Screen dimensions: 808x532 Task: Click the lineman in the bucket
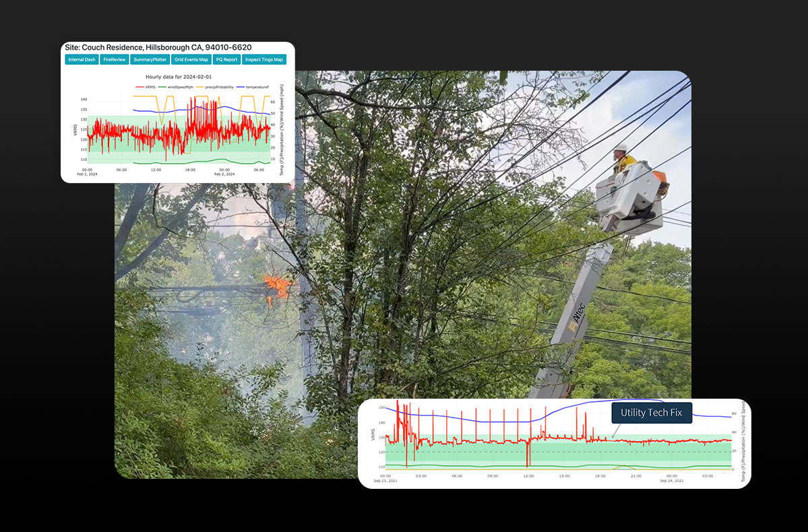point(624,159)
